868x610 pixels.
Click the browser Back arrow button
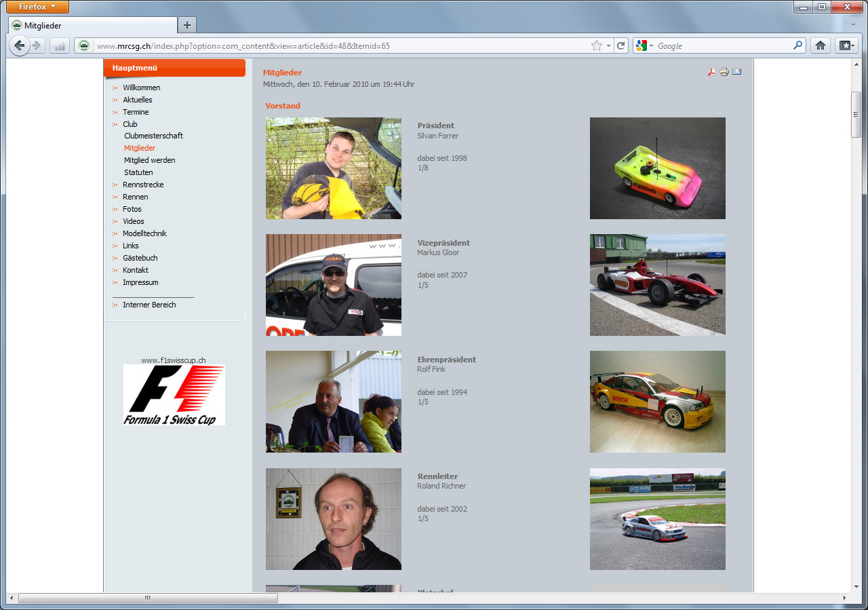pyautogui.click(x=20, y=45)
